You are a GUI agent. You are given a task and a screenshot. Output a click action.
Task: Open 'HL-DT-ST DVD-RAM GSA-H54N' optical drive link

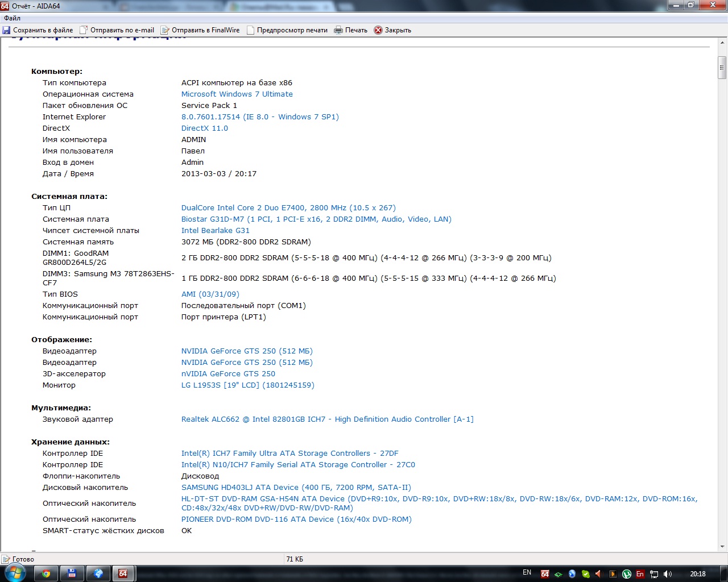coord(439,504)
